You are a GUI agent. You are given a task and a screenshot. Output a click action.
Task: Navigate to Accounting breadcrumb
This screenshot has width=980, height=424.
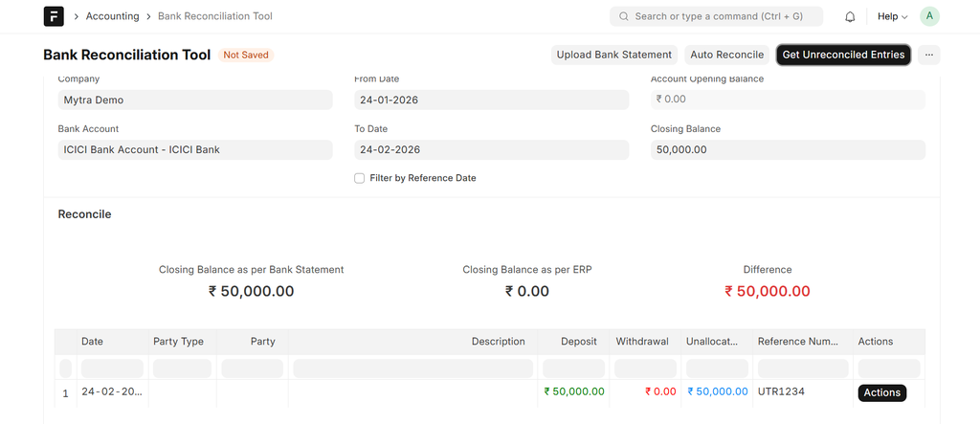click(112, 16)
